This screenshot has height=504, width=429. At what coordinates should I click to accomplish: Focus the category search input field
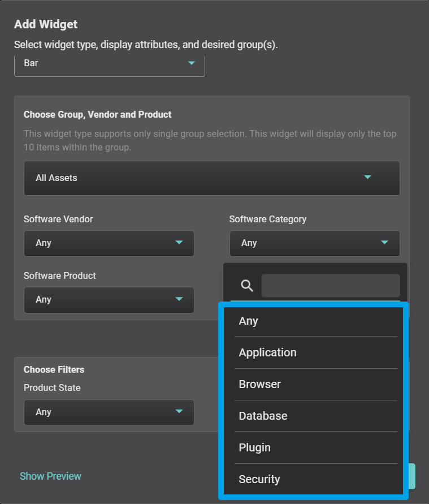330,286
